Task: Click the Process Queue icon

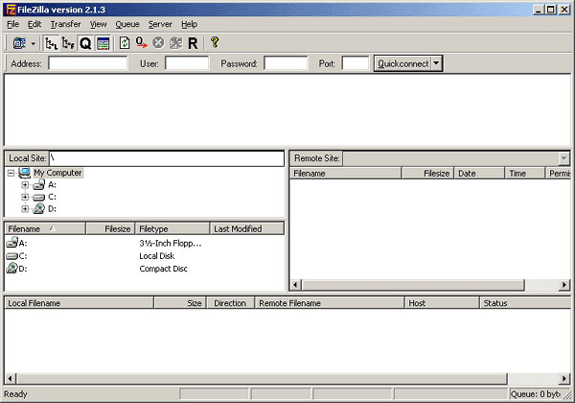Action: pos(141,43)
